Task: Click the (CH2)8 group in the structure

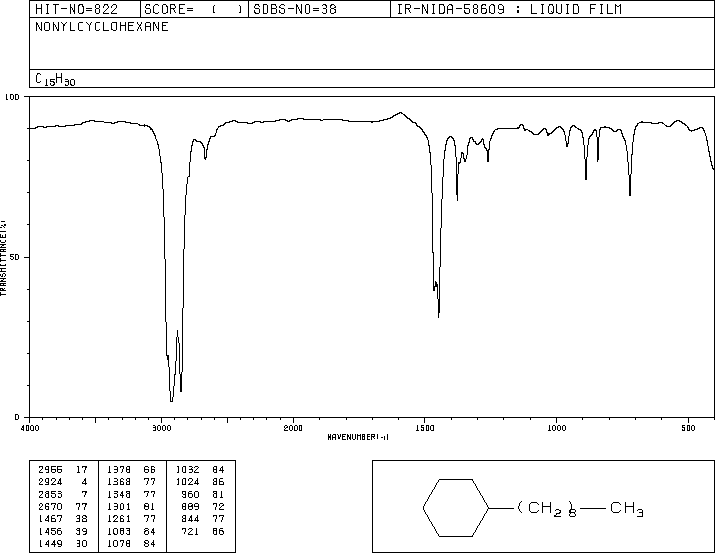Action: tap(547, 509)
